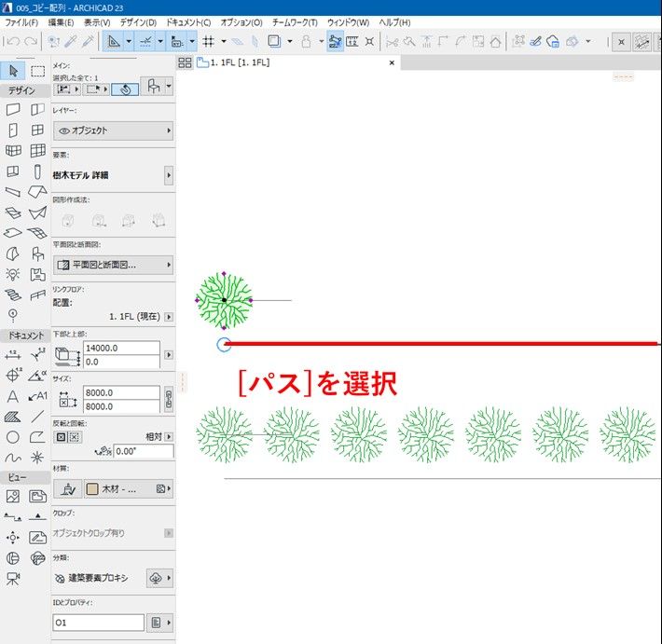Activate the Column tool
This screenshot has height=644, width=662.
pyautogui.click(x=37, y=171)
